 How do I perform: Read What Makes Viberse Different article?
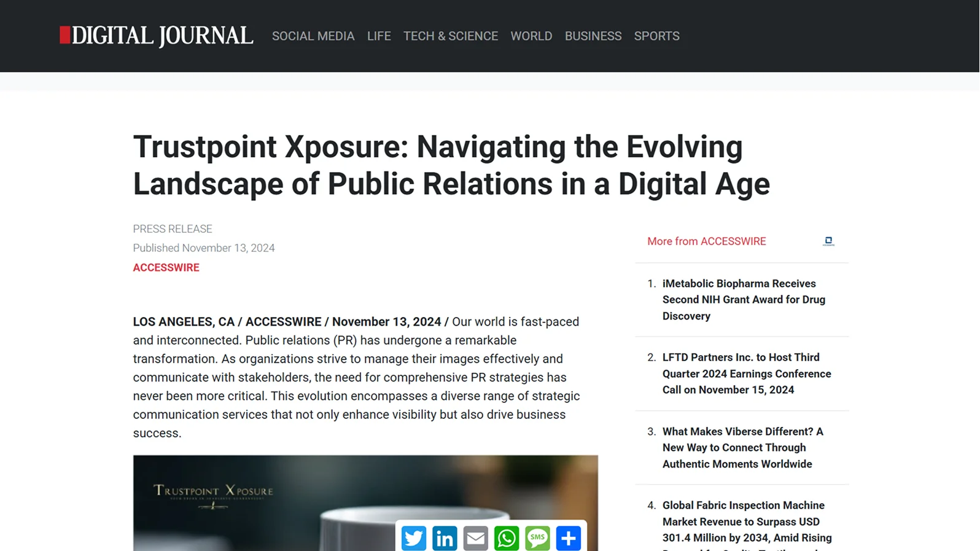click(x=743, y=448)
